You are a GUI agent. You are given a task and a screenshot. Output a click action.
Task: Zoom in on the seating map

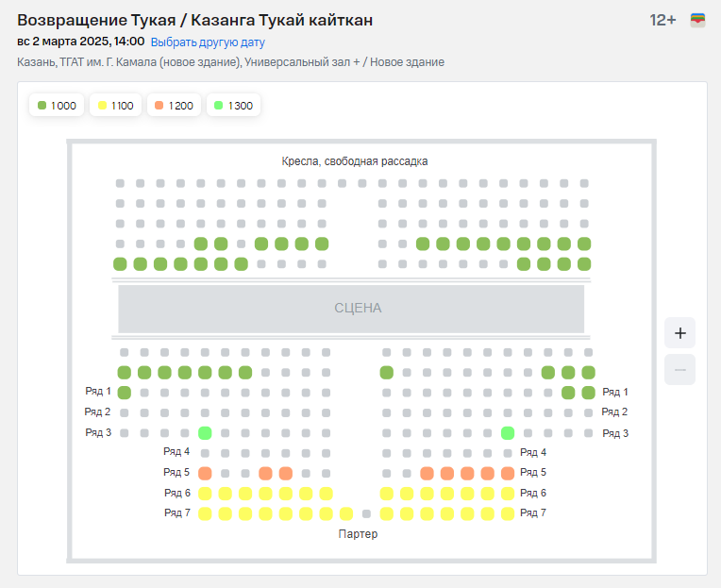(x=679, y=332)
